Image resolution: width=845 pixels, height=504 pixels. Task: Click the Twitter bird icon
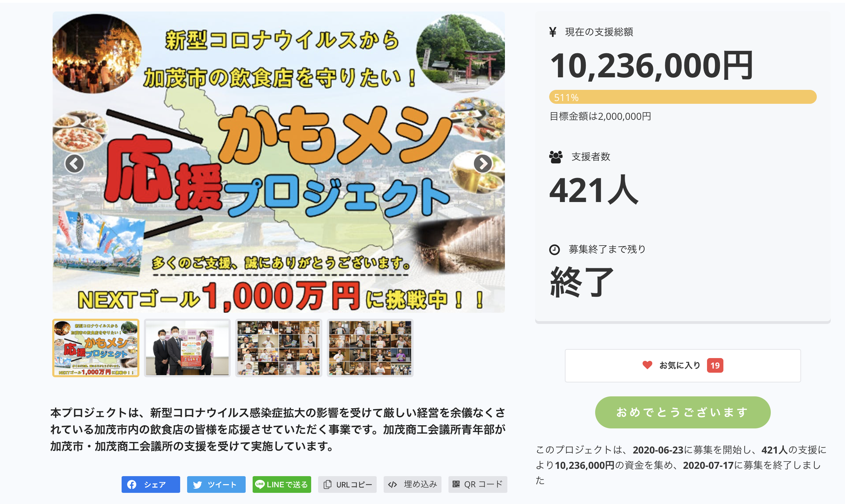coord(198,484)
